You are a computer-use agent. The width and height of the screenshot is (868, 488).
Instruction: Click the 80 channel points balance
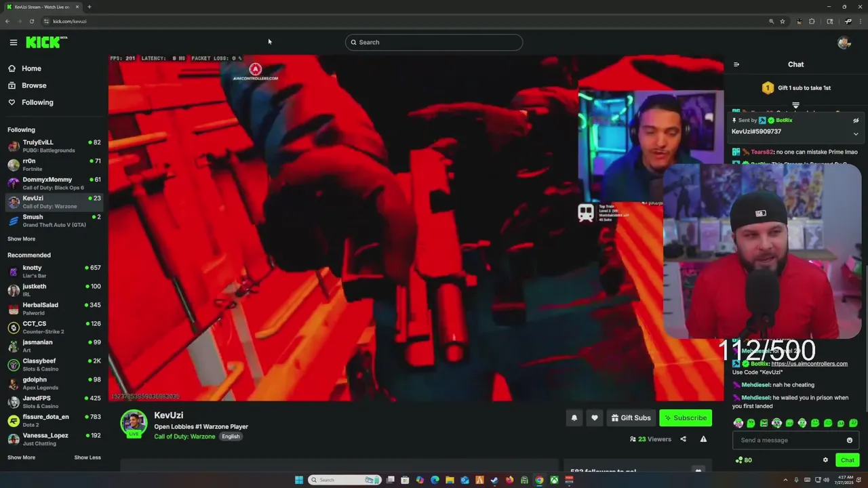tap(744, 460)
